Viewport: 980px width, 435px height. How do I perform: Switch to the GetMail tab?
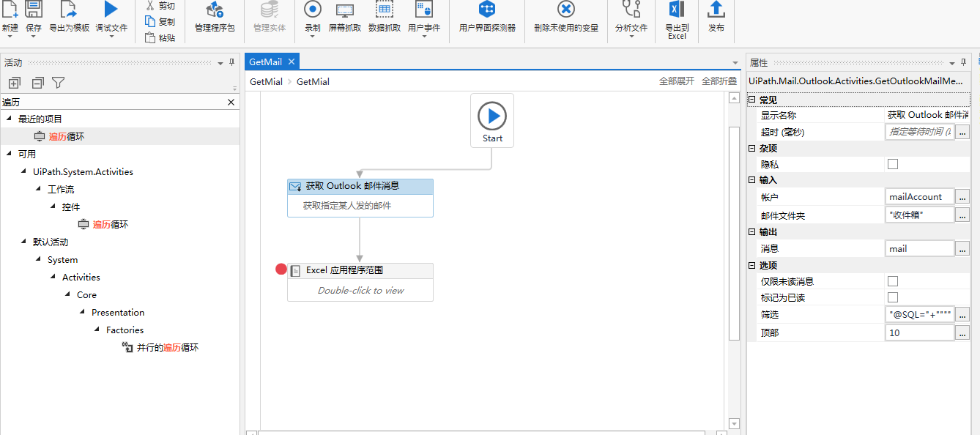click(x=265, y=62)
